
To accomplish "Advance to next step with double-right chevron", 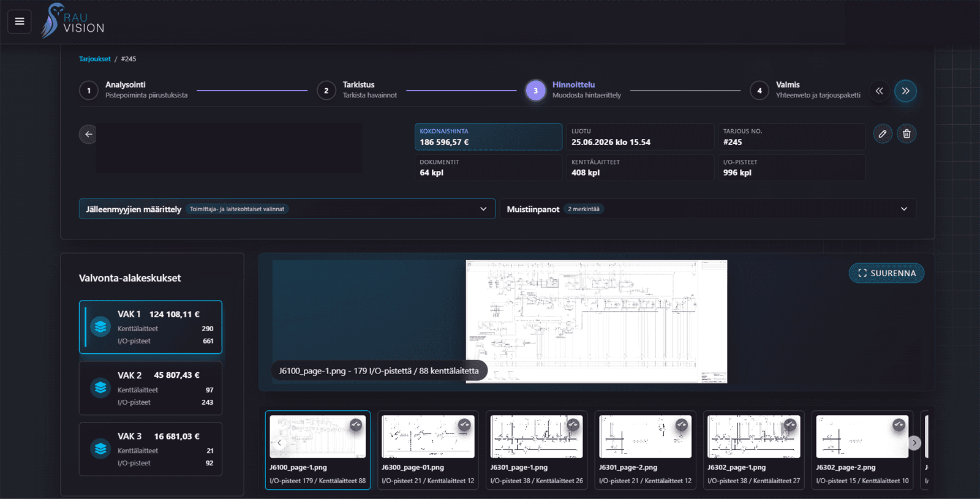I will pos(905,91).
